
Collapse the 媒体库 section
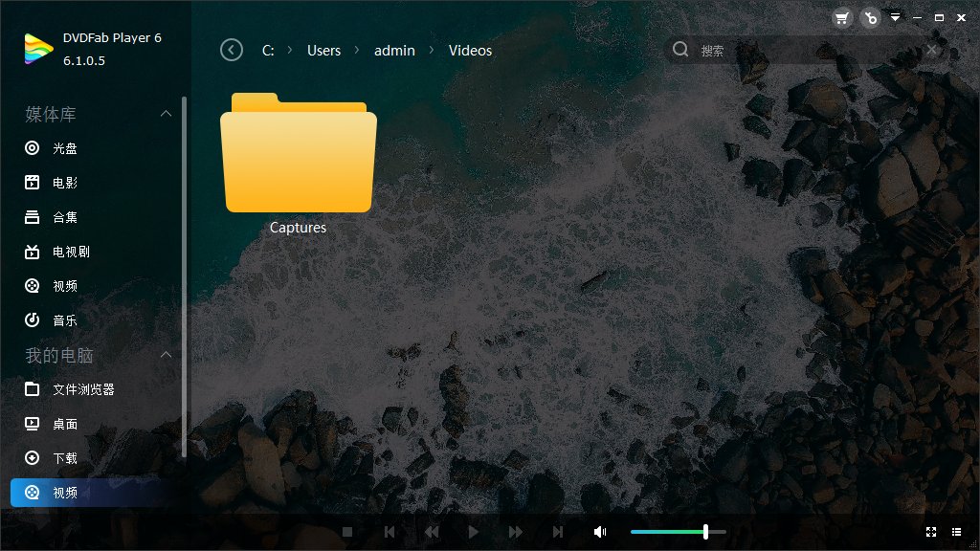point(167,114)
